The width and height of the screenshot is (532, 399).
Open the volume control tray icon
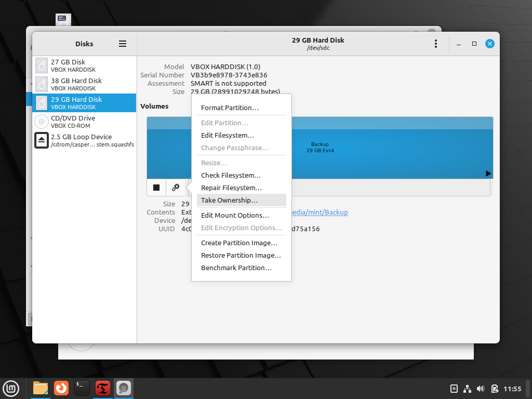[x=481, y=389]
